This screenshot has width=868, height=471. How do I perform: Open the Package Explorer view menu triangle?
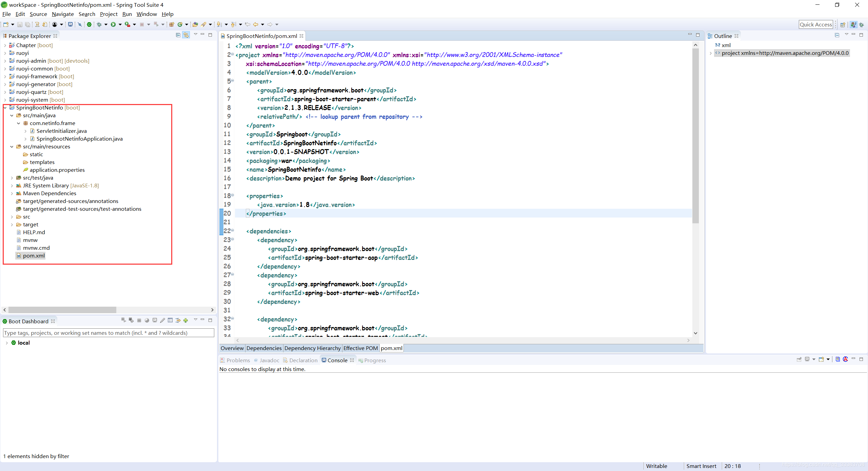point(195,35)
